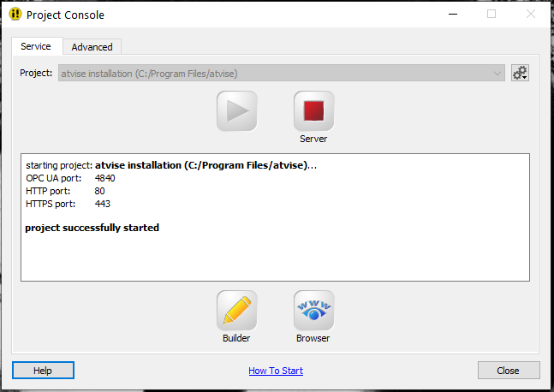Expand the Project dropdown list
Screen dimensions: 554x392
281,73
